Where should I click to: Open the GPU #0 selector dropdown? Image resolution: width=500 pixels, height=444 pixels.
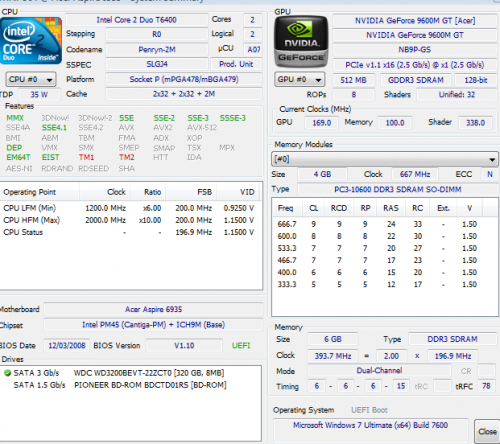click(299, 79)
